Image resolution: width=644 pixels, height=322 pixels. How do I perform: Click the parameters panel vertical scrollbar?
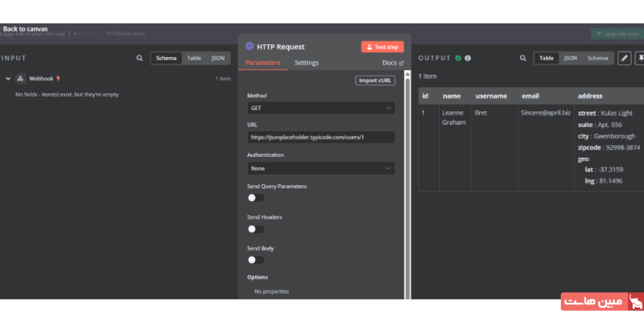(x=407, y=185)
